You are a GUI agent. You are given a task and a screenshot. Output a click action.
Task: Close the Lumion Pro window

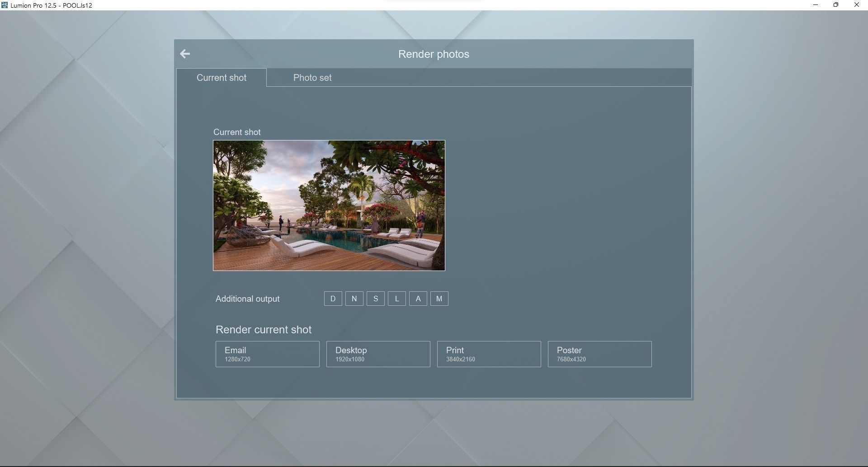click(857, 5)
